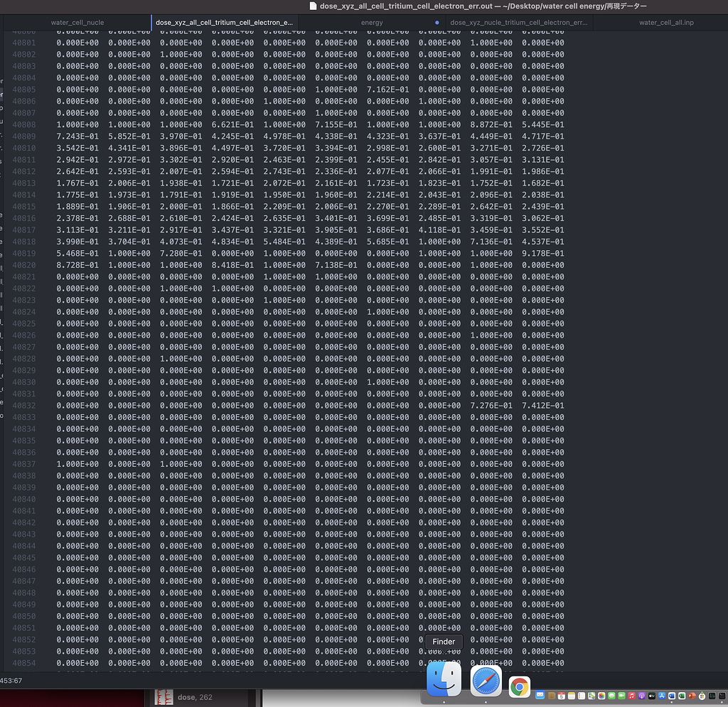Screen dimensions: 728x707
Task: Launch Safari from the dock
Action: click(x=486, y=681)
